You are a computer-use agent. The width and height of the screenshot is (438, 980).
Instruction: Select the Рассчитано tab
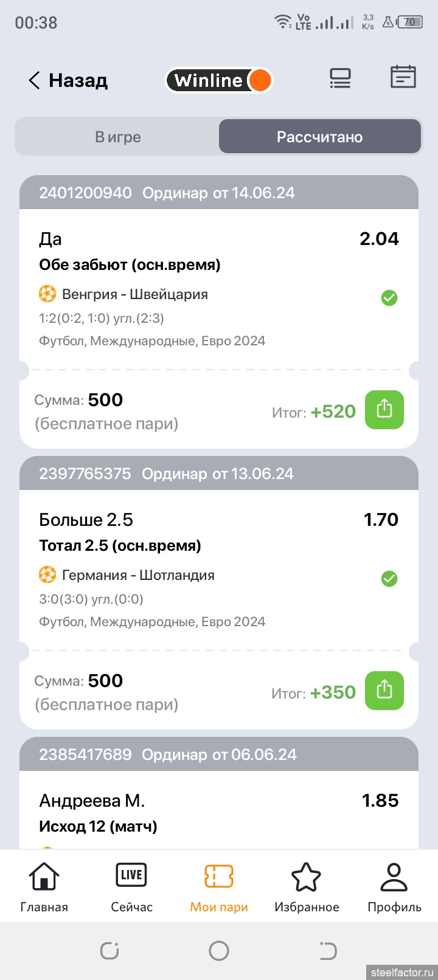[x=319, y=137]
